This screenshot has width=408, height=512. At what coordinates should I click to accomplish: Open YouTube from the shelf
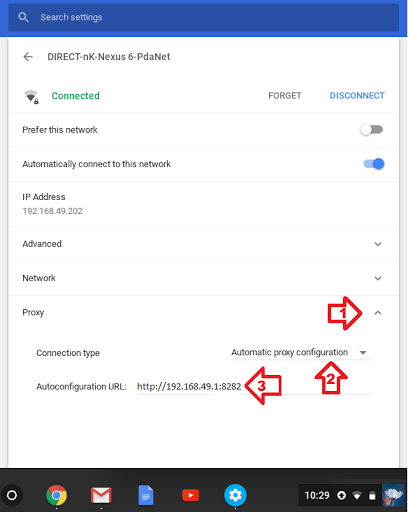click(191, 495)
